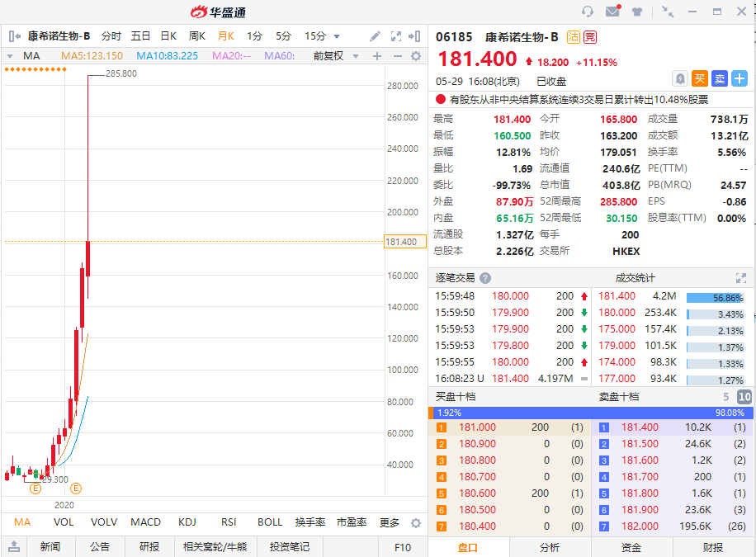
Task: Open the 财报 financial reports tab
Action: click(x=714, y=547)
